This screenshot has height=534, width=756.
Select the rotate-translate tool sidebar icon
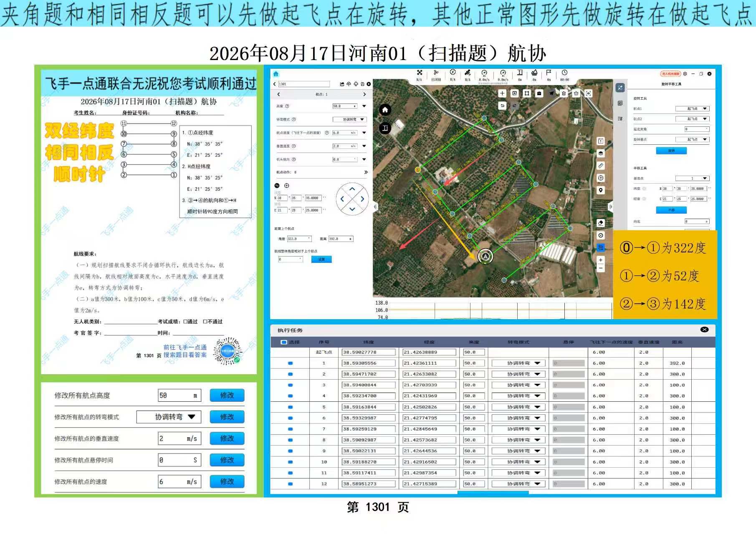click(x=620, y=88)
